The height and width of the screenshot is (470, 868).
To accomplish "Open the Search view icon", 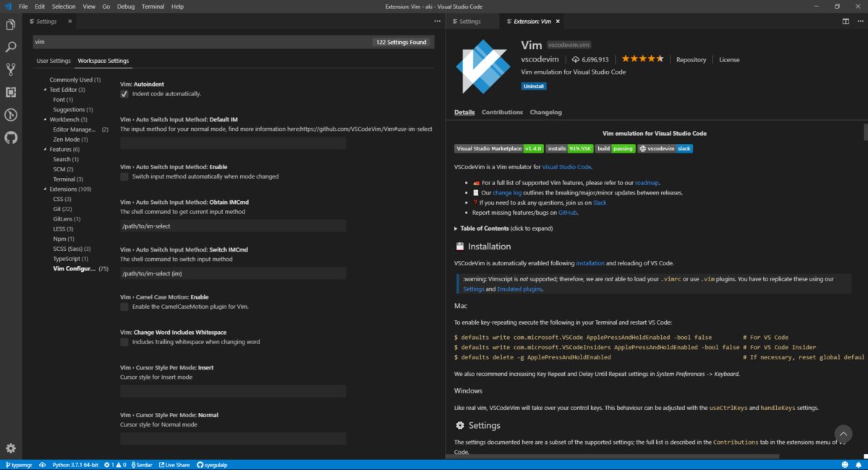I will (x=11, y=47).
